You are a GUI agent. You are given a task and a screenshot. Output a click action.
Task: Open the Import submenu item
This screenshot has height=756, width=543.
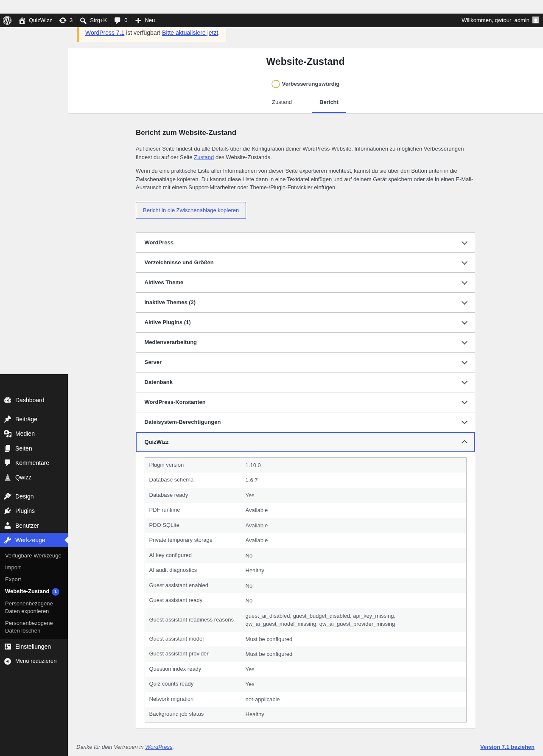pyautogui.click(x=13, y=568)
